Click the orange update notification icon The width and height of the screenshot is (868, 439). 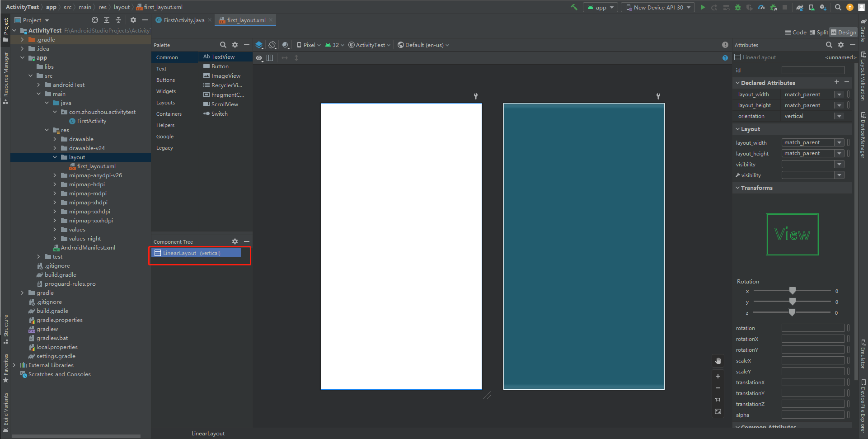[850, 7]
